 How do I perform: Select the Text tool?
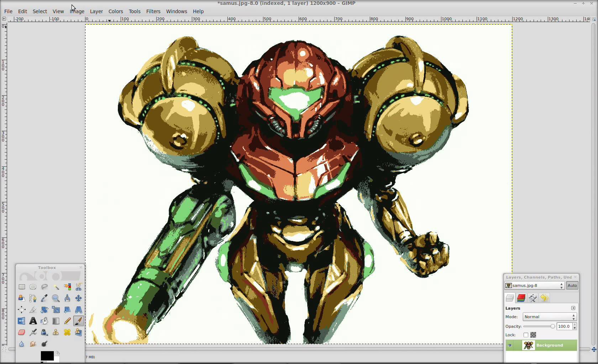[33, 321]
